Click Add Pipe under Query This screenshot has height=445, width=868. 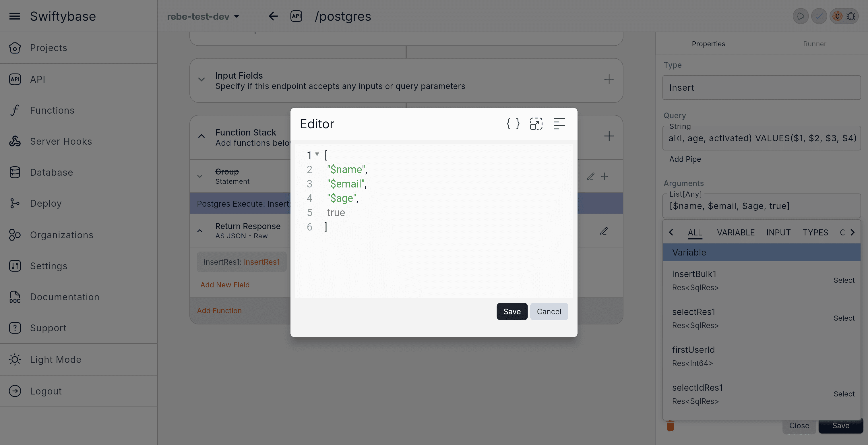685,159
